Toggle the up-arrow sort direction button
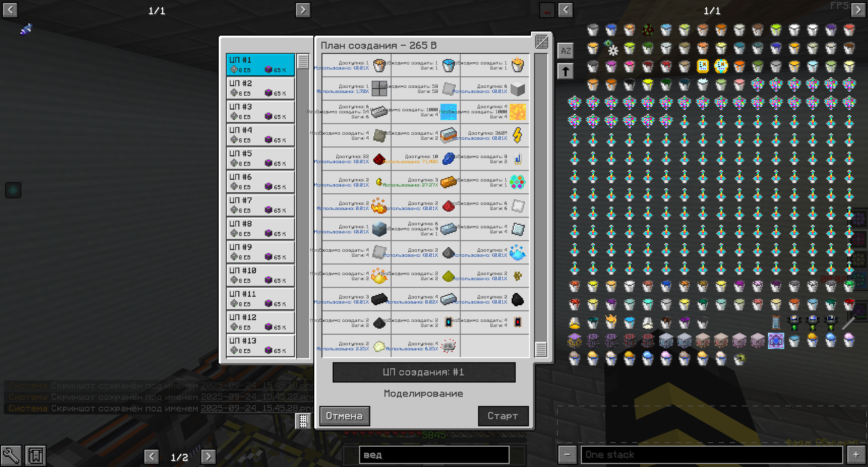Viewport: 868px width, 467px height. point(566,72)
